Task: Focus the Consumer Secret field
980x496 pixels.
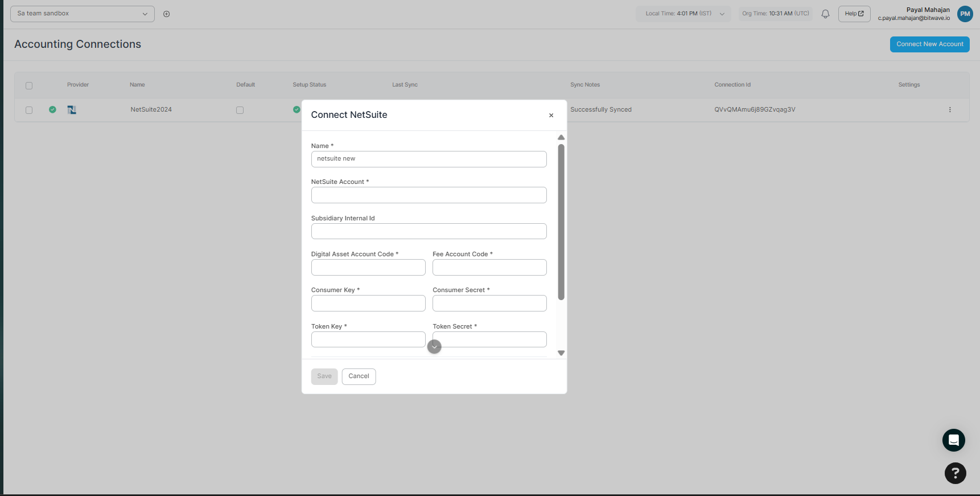Action: click(489, 303)
